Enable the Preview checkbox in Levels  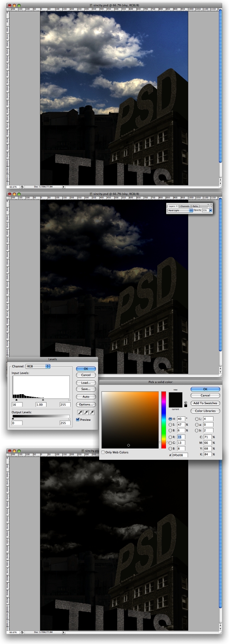tap(78, 420)
